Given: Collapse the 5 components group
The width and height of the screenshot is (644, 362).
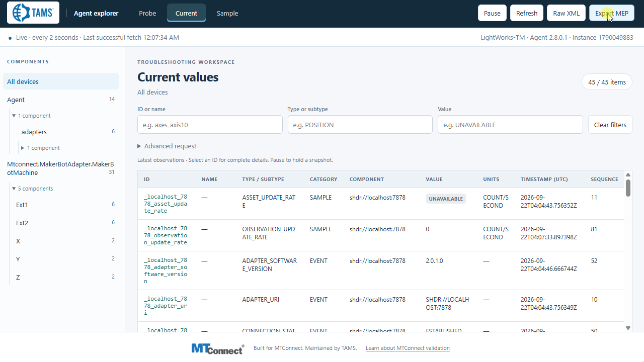Looking at the screenshot, I should click(33, 189).
